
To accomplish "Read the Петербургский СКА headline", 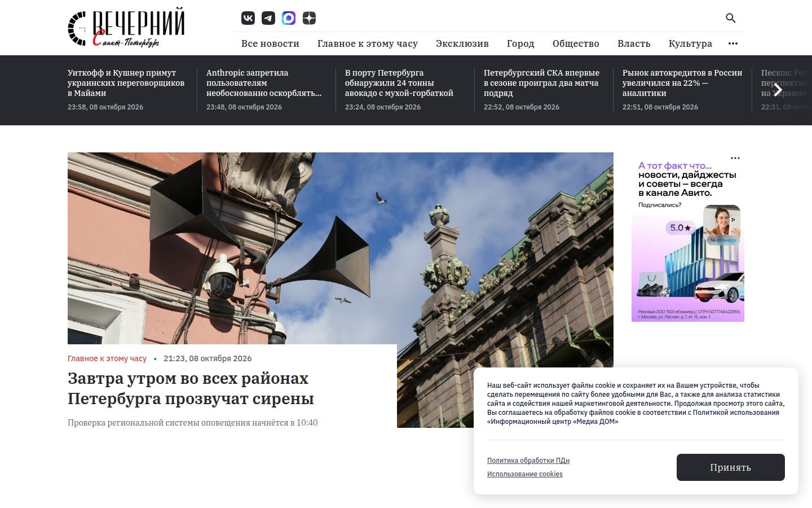I will [x=541, y=83].
